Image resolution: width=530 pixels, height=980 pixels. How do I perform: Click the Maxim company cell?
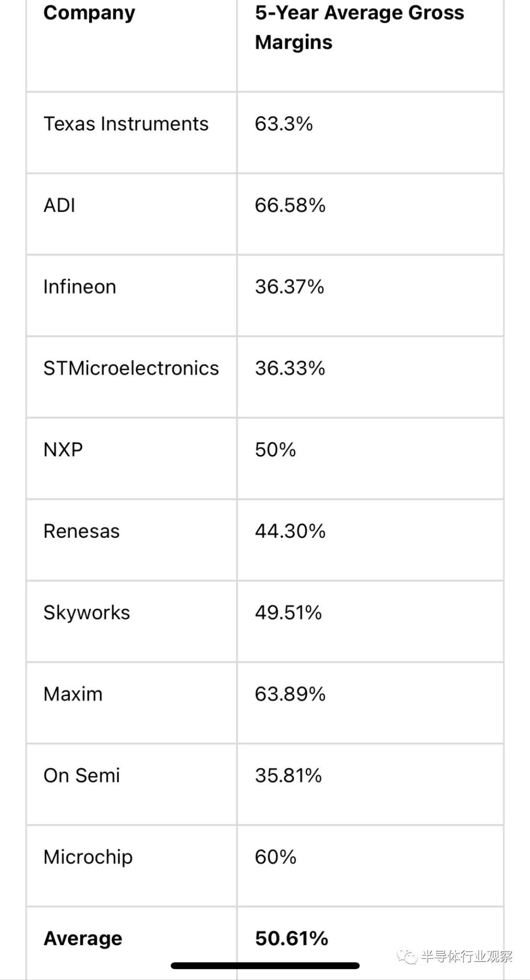(x=73, y=694)
